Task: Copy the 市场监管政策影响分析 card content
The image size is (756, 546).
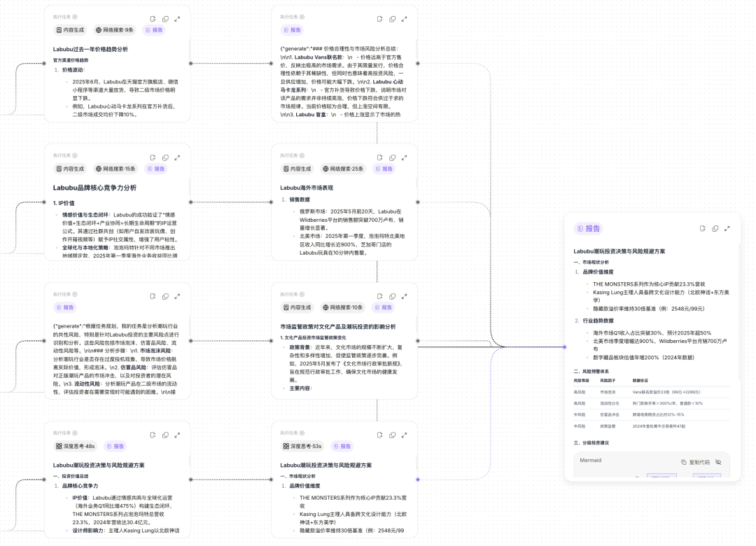Action: [393, 296]
